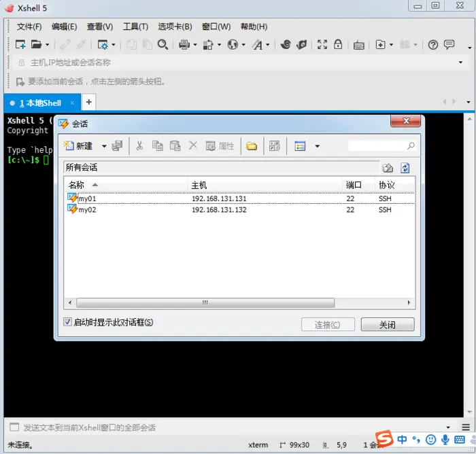
Task: Open the 查看(V) menu
Action: (100, 27)
